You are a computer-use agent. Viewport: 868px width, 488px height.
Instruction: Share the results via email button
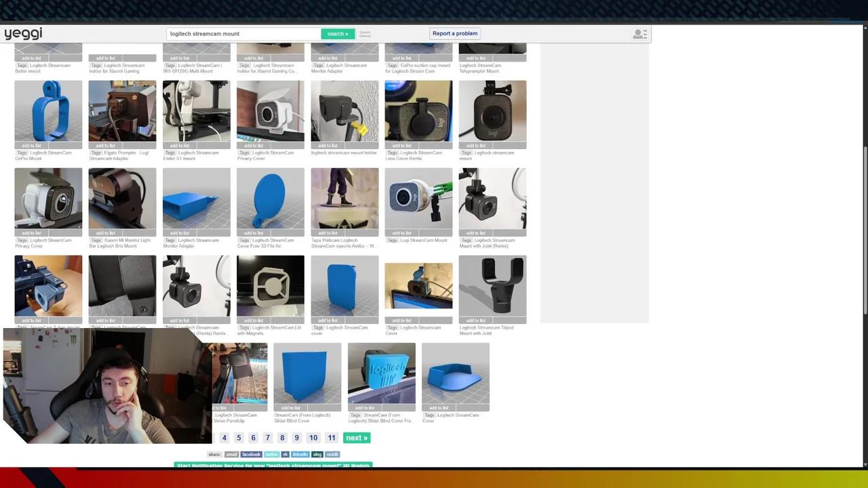231,454
